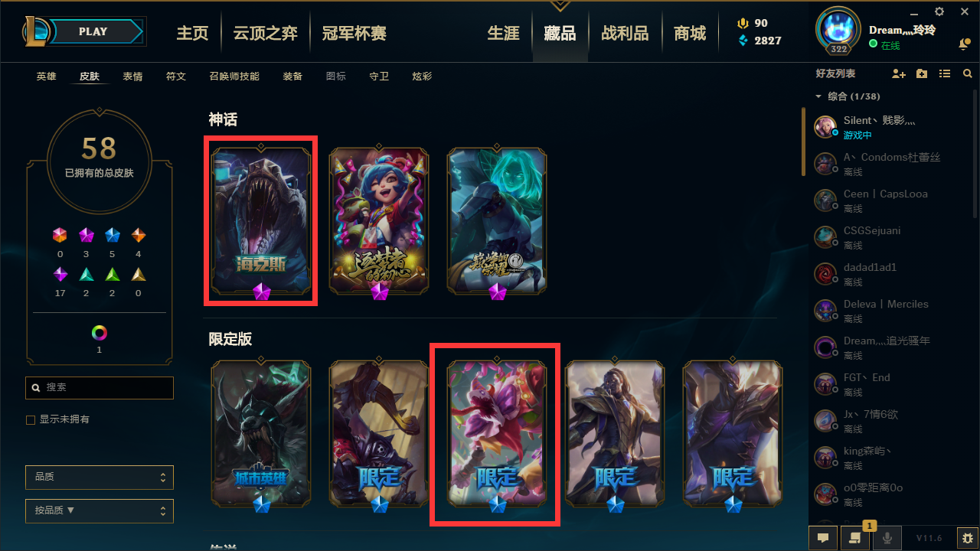
Task: Click the friends list view options icon
Action: point(945,74)
